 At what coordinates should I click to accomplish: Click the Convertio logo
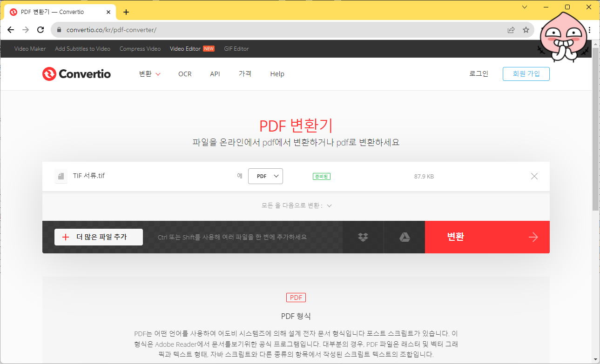76,73
